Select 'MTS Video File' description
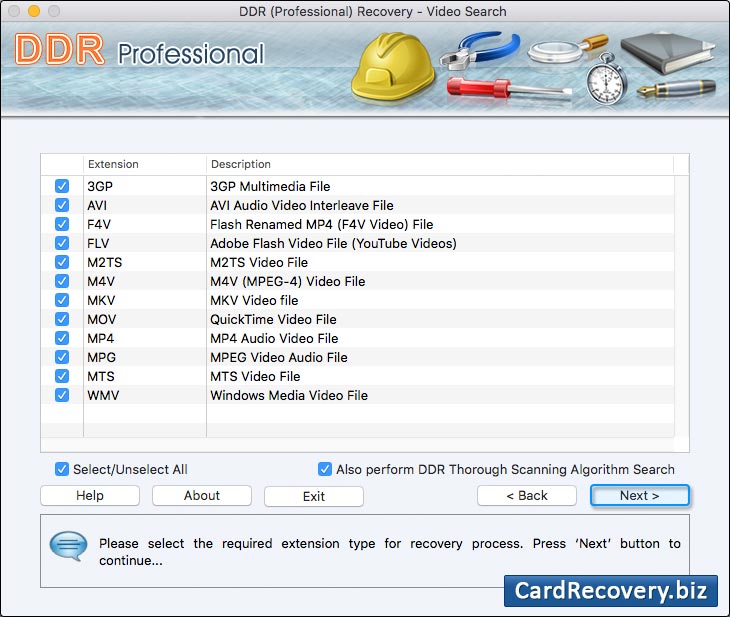This screenshot has width=730, height=617. [255, 376]
